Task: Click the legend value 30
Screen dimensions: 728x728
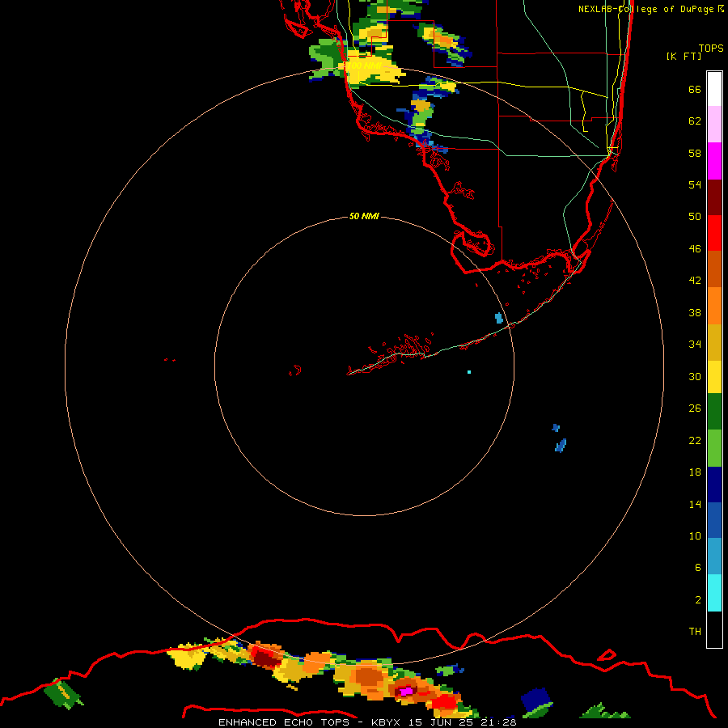Action: 695,376
